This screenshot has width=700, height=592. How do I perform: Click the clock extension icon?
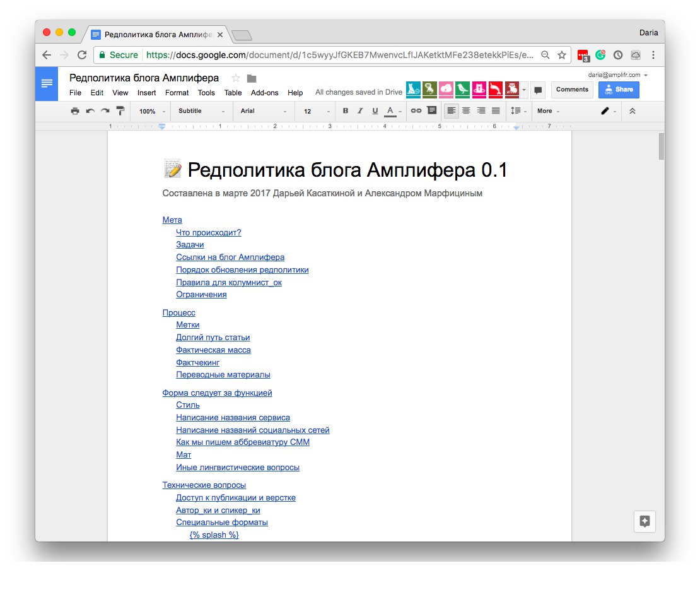tap(618, 55)
